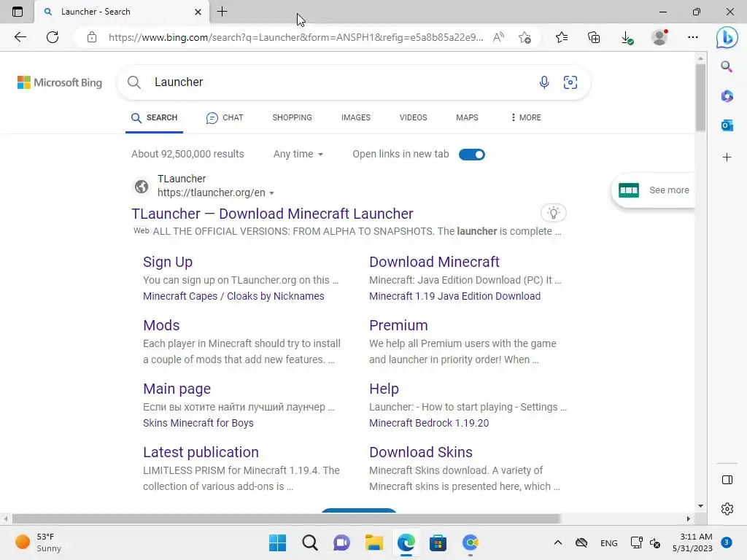
Task: Open the Help link
Action: point(384,389)
